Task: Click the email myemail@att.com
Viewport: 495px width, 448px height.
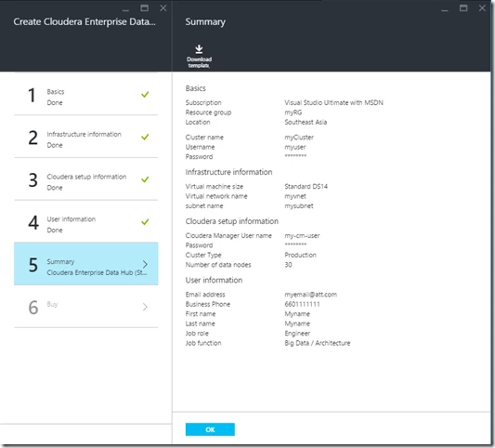Action: tap(310, 295)
